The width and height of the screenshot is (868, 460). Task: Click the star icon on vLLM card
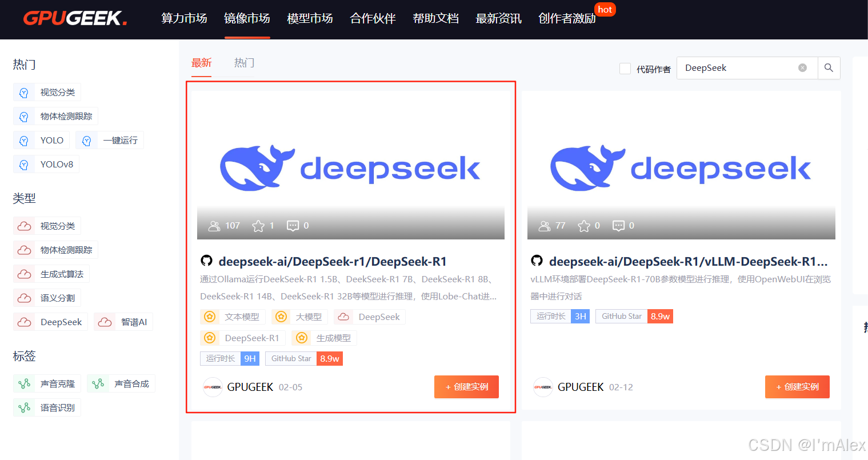click(x=584, y=226)
